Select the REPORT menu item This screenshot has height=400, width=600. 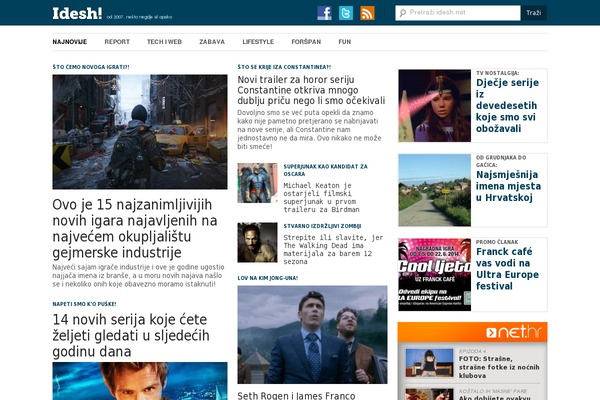pyautogui.click(x=117, y=42)
